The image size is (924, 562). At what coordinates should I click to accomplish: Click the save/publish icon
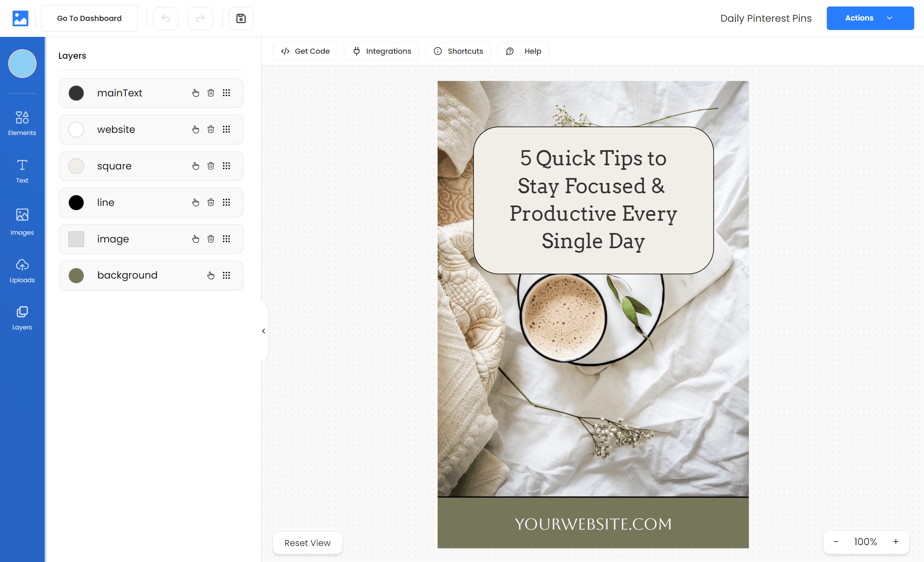point(241,18)
